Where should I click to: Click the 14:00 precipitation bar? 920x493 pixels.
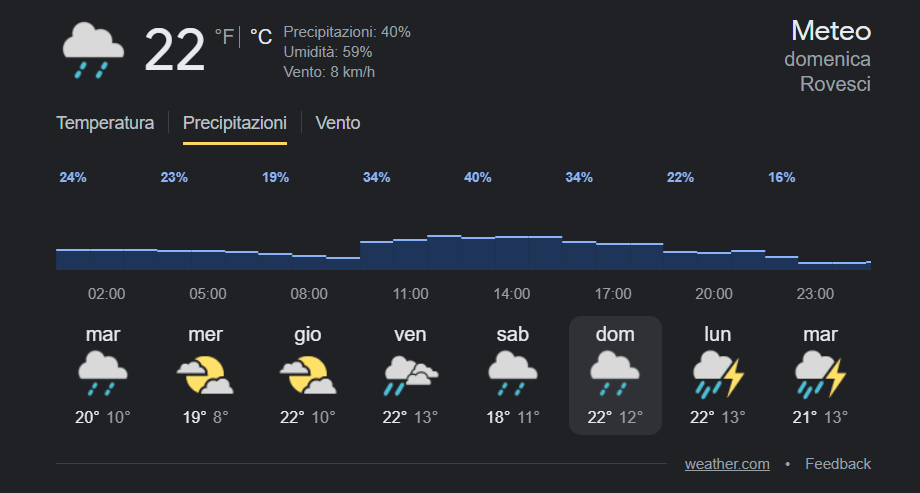point(512,253)
